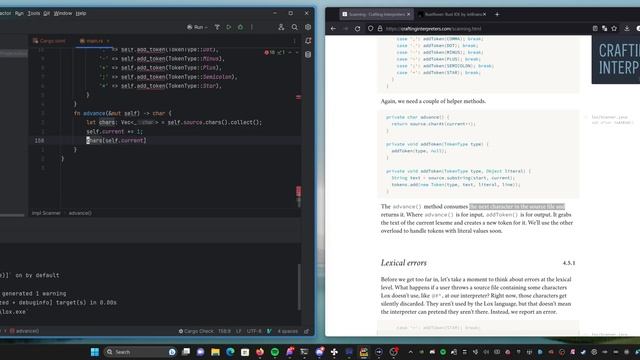The width and height of the screenshot is (640, 360).
Task: Click the taskbar Search box
Action: click(x=140, y=352)
